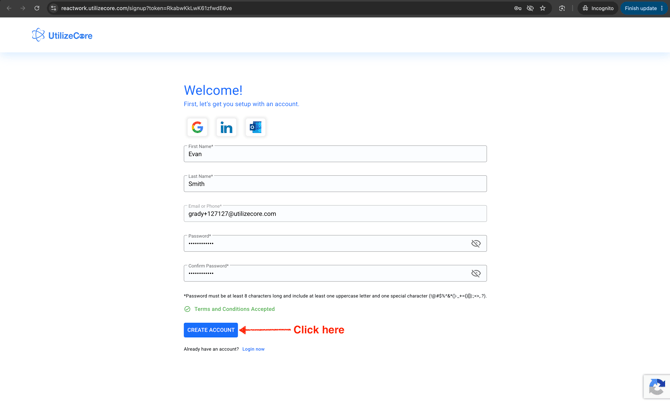Sign up with the LinkedIn icon
This screenshot has height=403, width=670.
(x=226, y=127)
